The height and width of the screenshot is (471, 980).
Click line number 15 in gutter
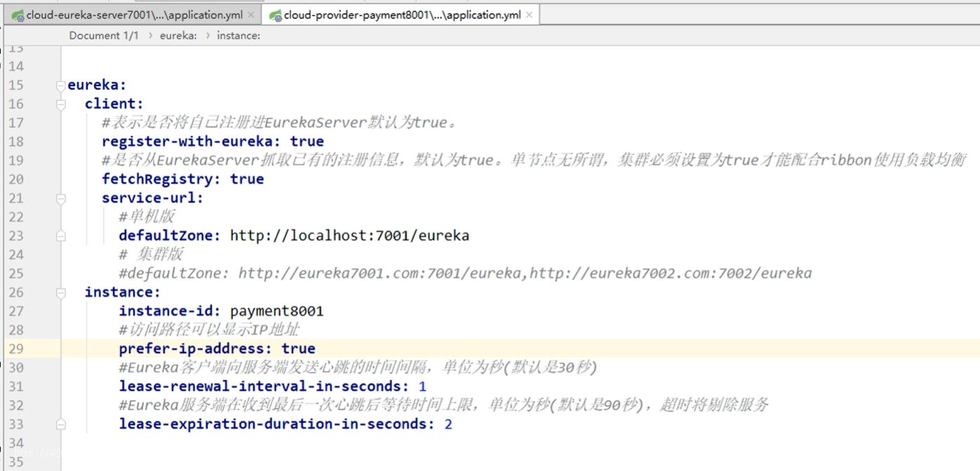15,85
